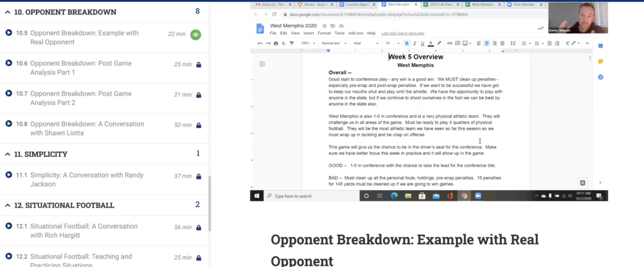
Task: Toggle Bold formatting in Docs toolbar
Action: pos(406,43)
